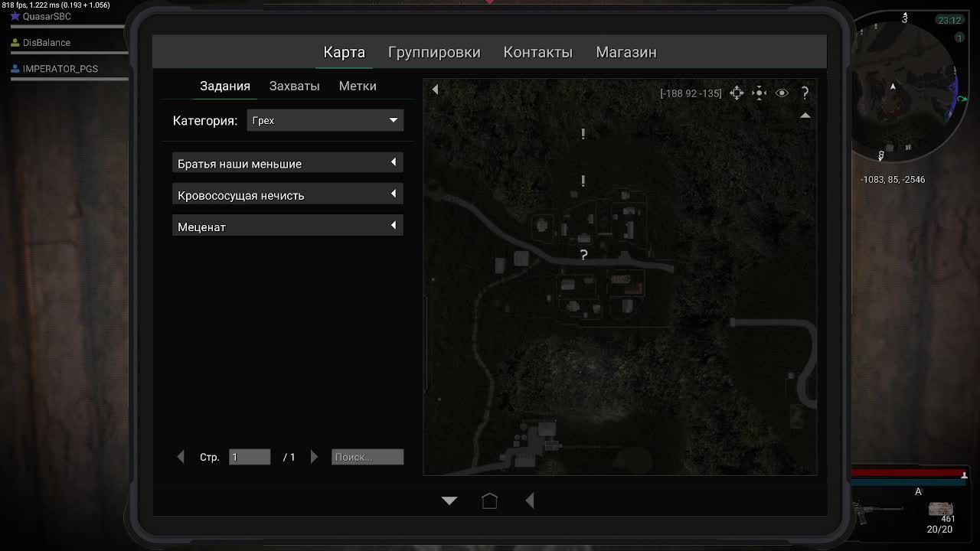The width and height of the screenshot is (980, 551).
Task: Click the player icon beside IMPERATOR_PGS
Action: point(15,69)
